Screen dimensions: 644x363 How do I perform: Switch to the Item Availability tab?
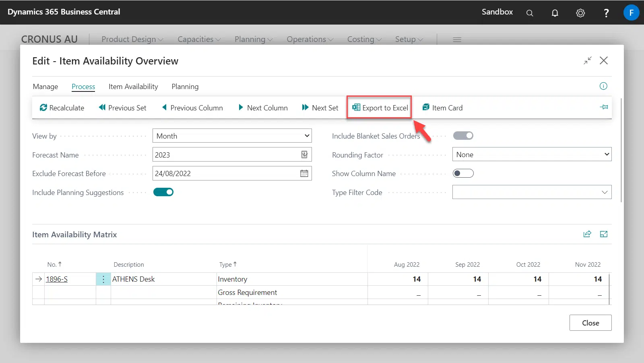click(x=133, y=87)
